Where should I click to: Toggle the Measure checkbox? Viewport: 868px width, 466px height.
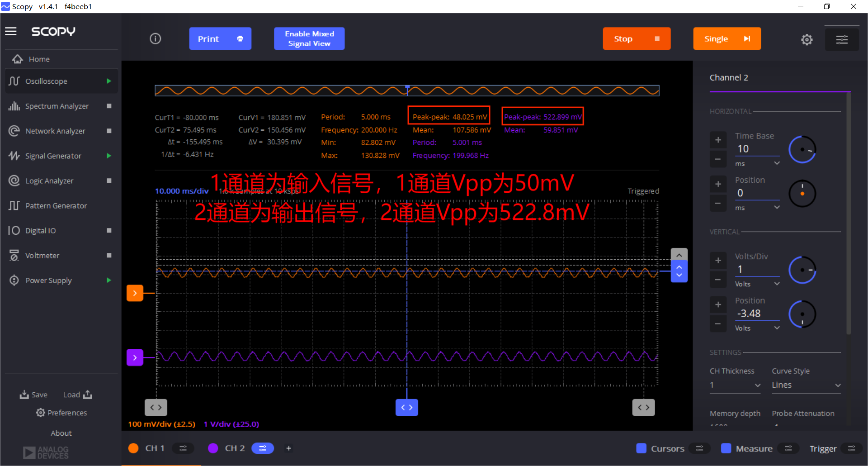(726, 448)
